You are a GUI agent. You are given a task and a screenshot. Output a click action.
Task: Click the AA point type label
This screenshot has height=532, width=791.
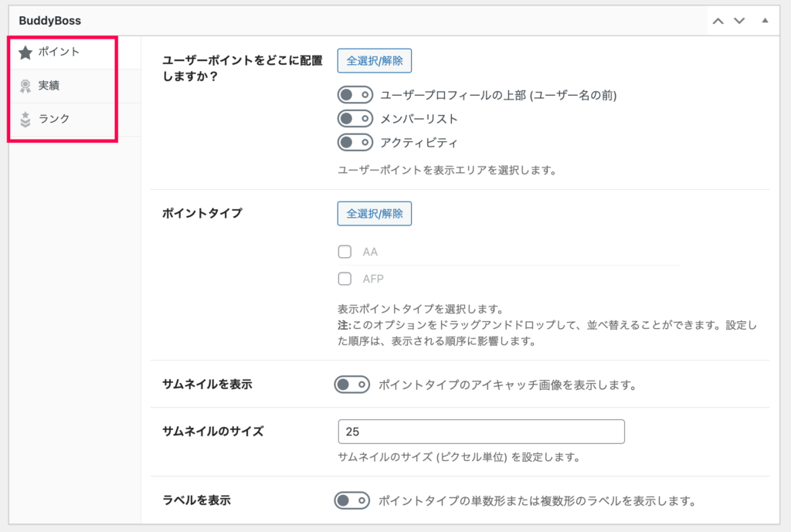coord(370,252)
